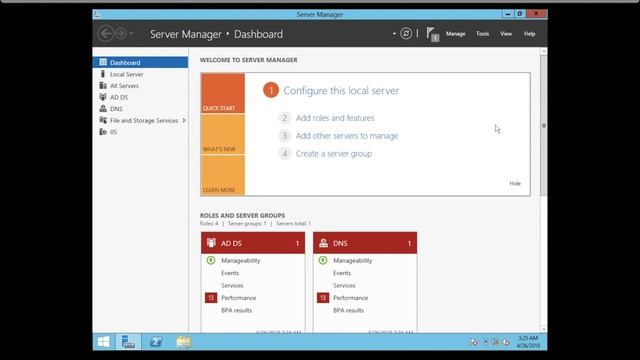640x360 pixels.
Task: Open File and Storage Services page
Action: [144, 120]
